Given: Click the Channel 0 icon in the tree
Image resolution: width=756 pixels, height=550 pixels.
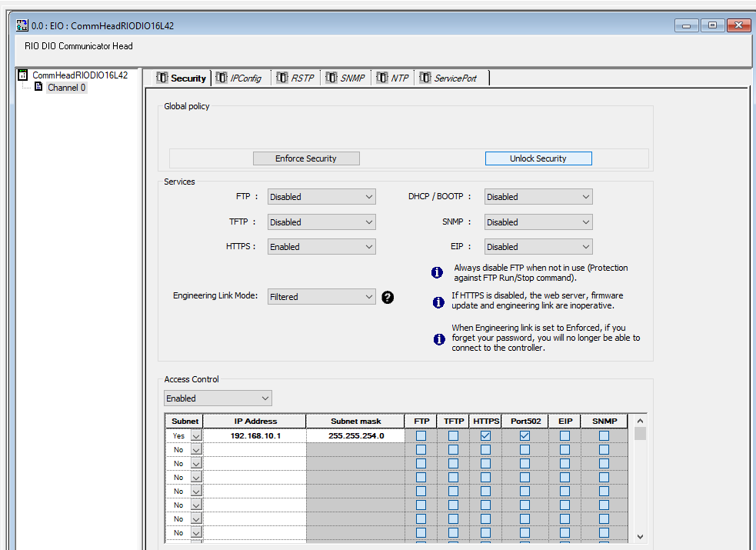Looking at the screenshot, I should (38, 88).
